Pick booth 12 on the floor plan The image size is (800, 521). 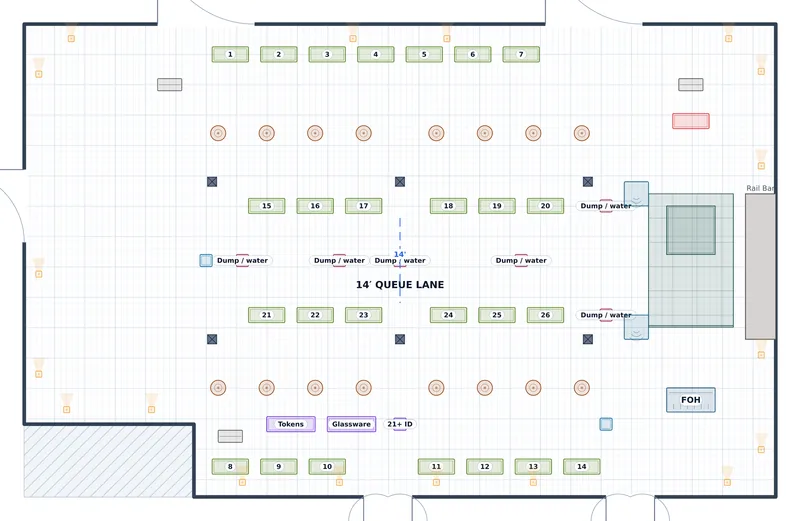(485, 466)
